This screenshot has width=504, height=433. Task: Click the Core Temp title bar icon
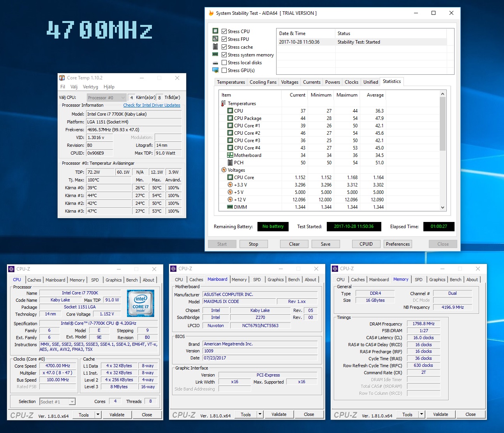[62, 78]
